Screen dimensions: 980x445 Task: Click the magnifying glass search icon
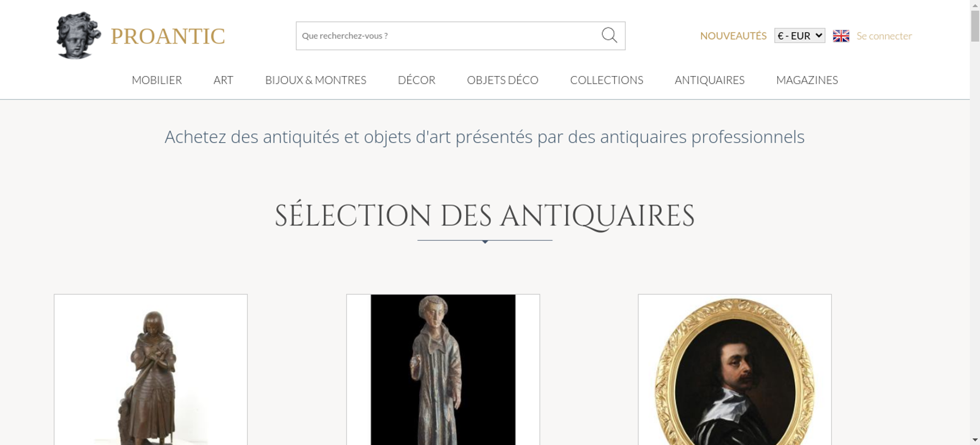coord(609,35)
